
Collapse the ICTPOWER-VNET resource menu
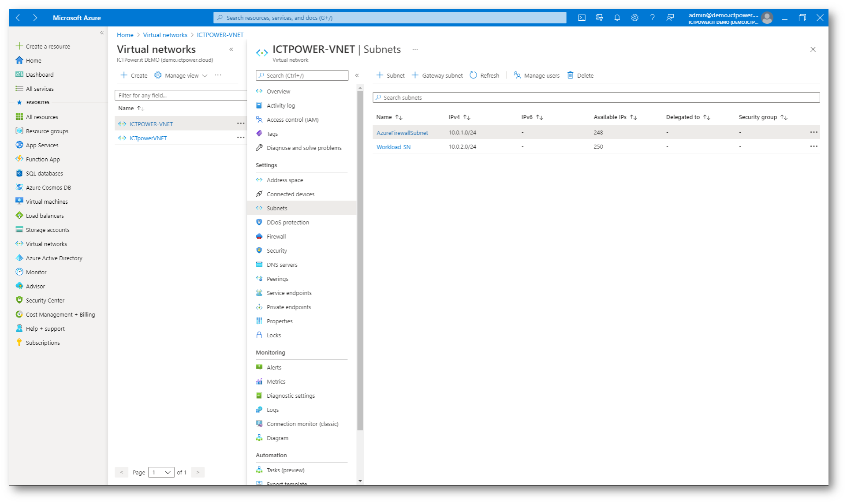tap(357, 75)
